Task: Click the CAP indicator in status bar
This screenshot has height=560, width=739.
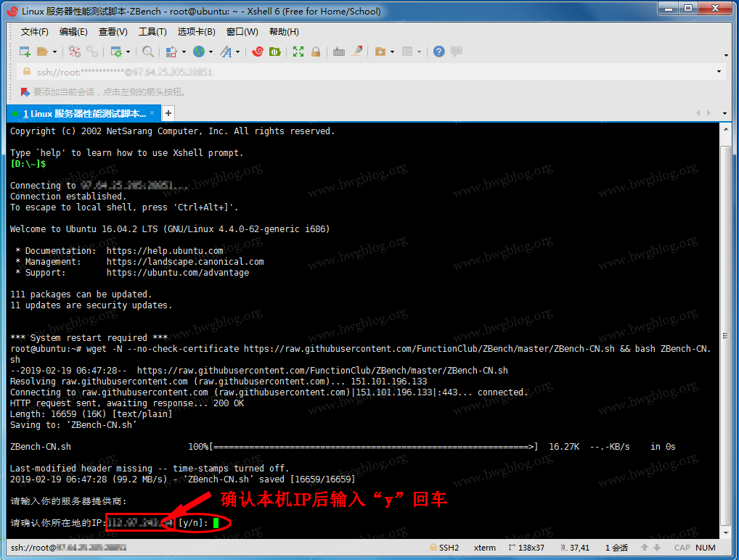Action: 682,548
